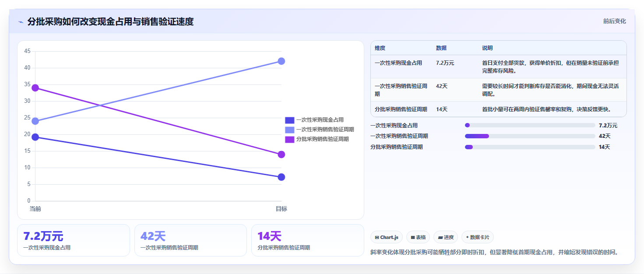The image size is (644, 274).
Task: Click the 当前 x-axis label
Action: 35,209
